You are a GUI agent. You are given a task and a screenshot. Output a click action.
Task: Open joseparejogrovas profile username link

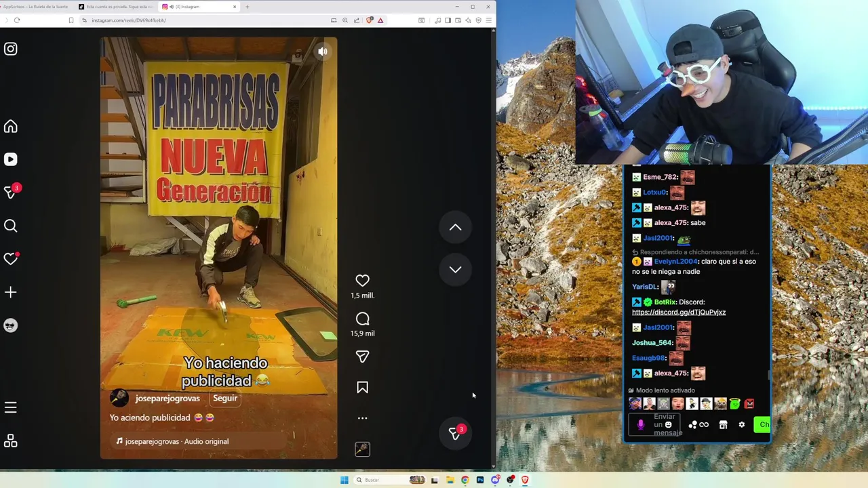(167, 399)
